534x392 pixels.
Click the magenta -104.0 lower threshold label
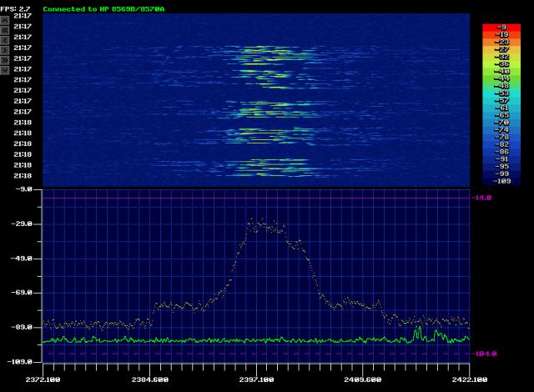coord(484,354)
